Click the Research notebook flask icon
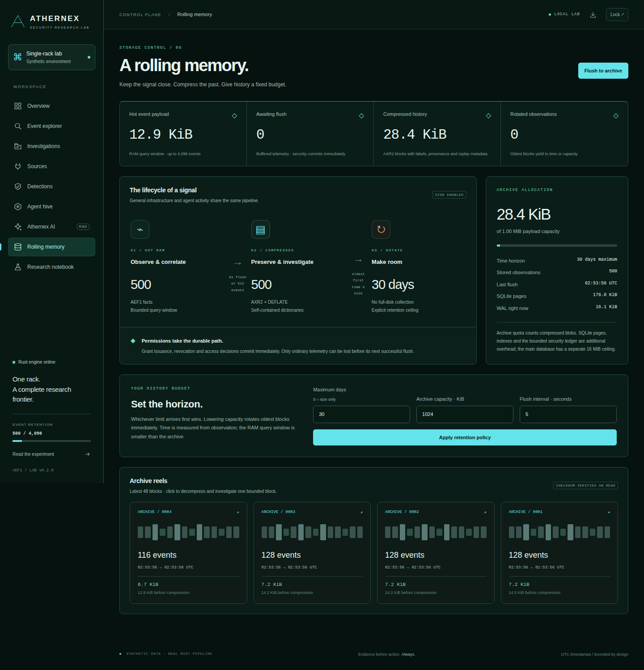This screenshot has height=670, width=644. pos(18,267)
